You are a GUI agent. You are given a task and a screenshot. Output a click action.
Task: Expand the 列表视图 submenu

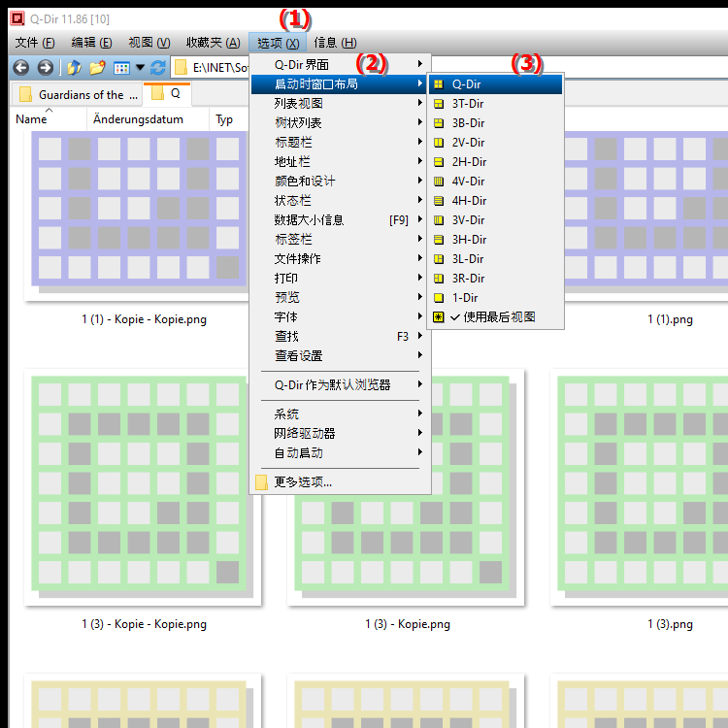tap(341, 104)
